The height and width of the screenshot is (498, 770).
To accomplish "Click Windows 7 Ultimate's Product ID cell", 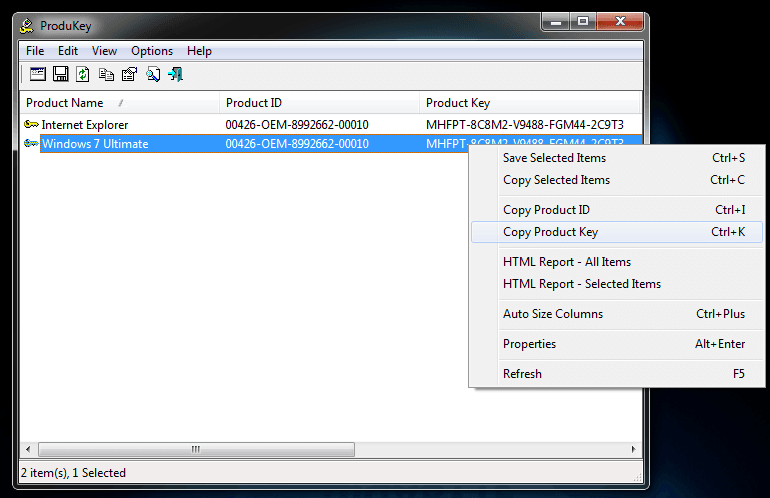I will (x=297, y=144).
